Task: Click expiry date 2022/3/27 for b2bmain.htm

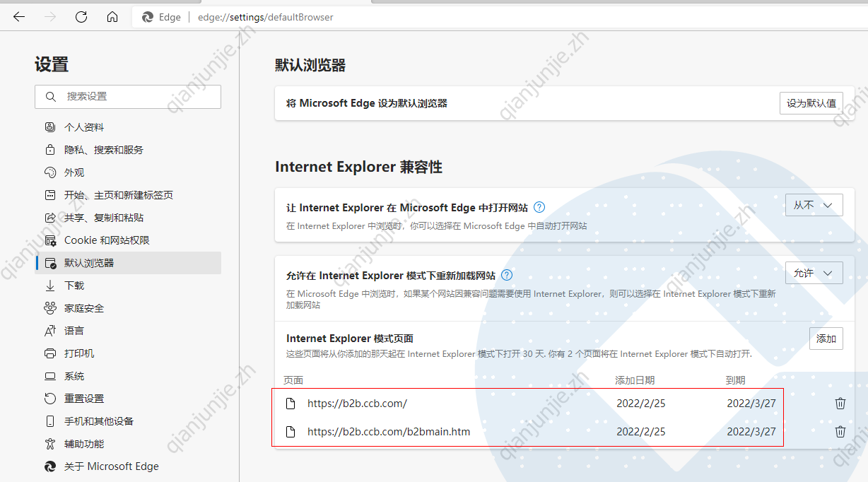Action: click(751, 432)
